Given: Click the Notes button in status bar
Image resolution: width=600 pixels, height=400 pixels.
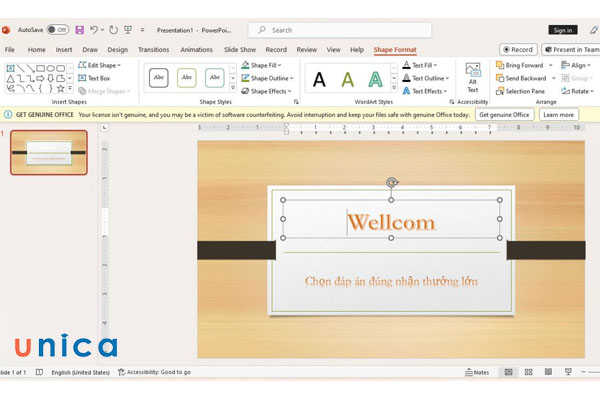Looking at the screenshot, I should (x=477, y=372).
